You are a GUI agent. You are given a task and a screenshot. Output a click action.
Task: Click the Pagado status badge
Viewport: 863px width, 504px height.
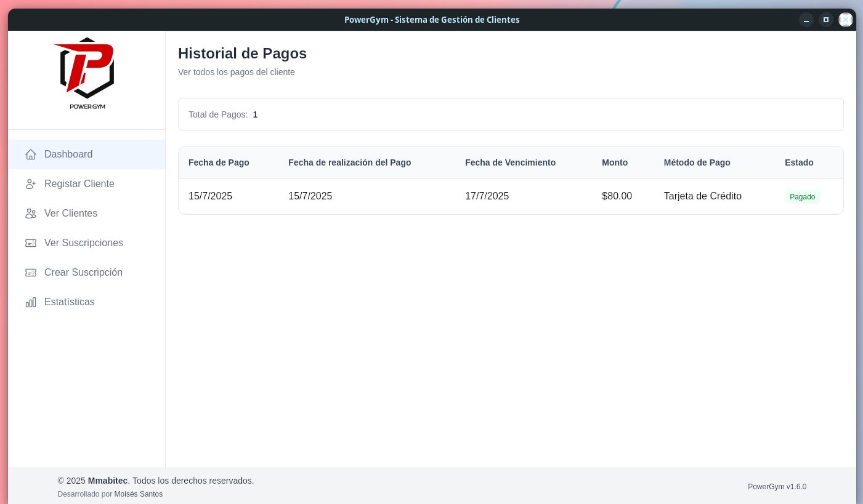click(802, 197)
